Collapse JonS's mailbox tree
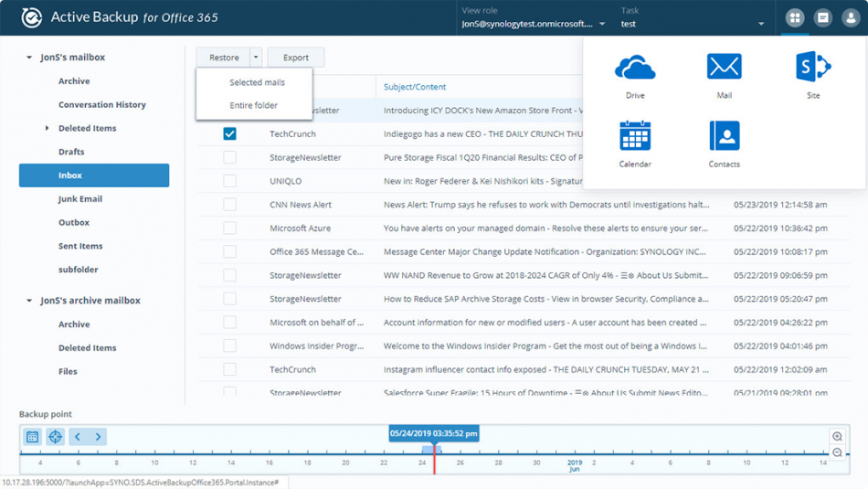 click(x=29, y=57)
